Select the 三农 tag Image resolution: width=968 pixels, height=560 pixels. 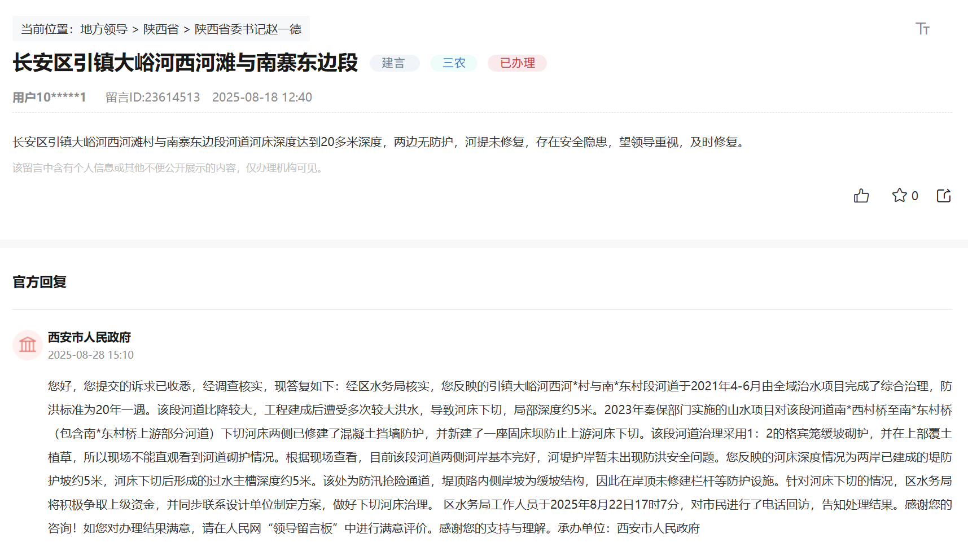(453, 63)
